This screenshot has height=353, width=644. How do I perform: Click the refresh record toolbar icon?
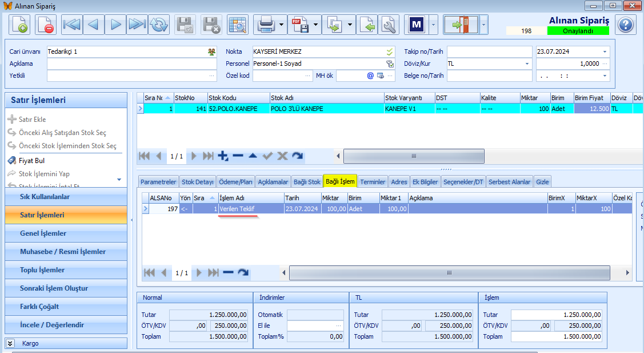[x=158, y=25]
